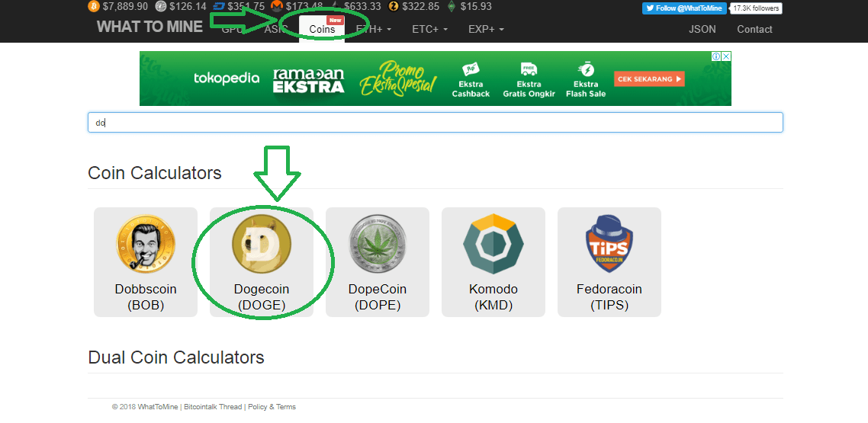This screenshot has height=423, width=868.
Task: Open the Fedoracoin (TIPS) calculator
Action: coord(609,262)
